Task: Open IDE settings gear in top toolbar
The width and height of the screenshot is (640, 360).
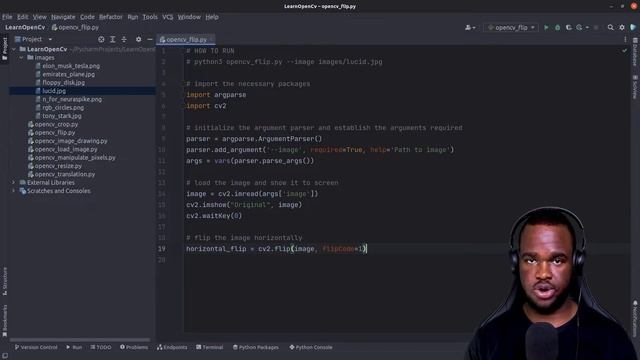Action: 622,27
